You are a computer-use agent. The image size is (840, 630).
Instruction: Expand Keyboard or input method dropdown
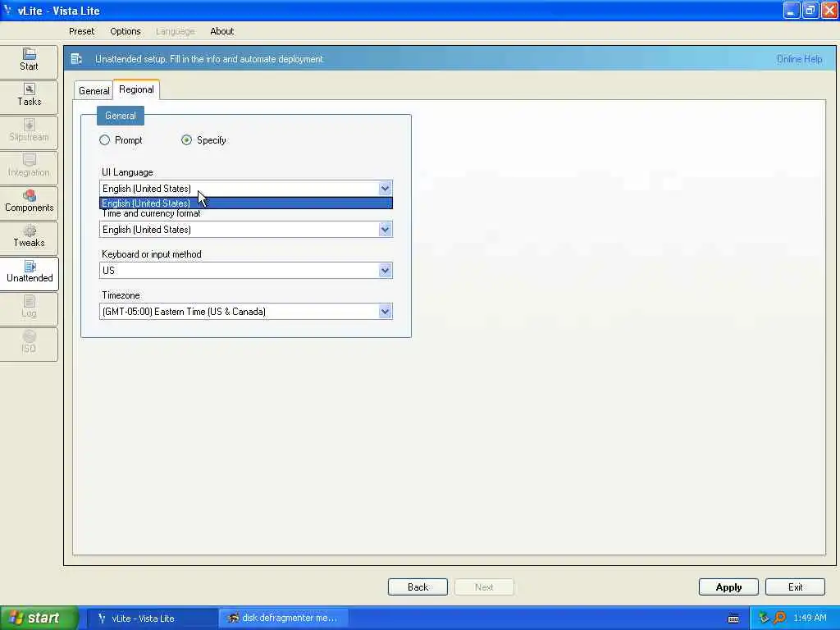385,271
